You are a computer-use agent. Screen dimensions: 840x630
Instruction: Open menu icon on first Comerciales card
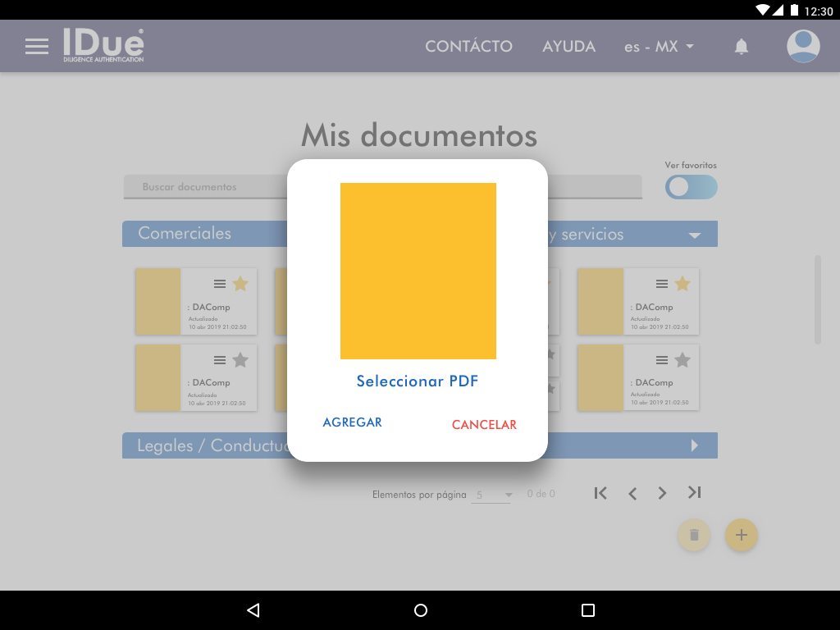pyautogui.click(x=220, y=284)
